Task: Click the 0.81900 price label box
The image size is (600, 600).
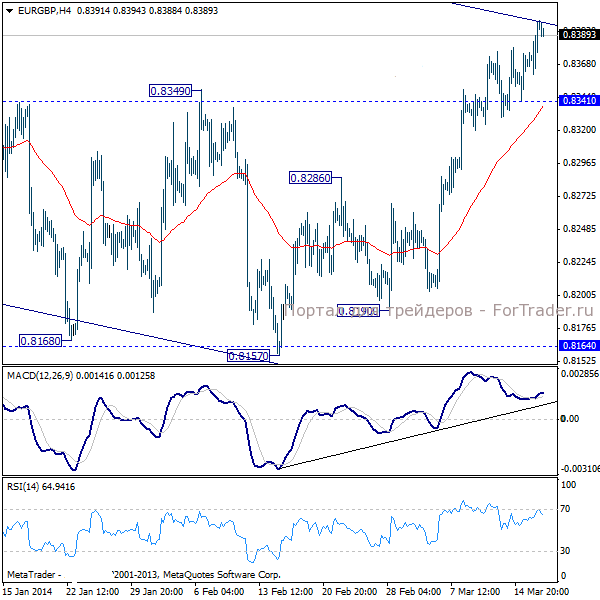Action: point(358,311)
